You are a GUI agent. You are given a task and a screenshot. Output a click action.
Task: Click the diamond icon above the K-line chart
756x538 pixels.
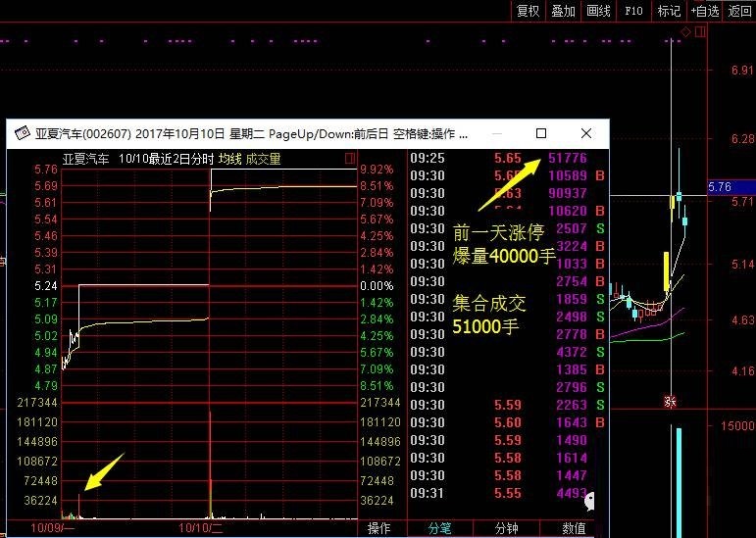685,33
